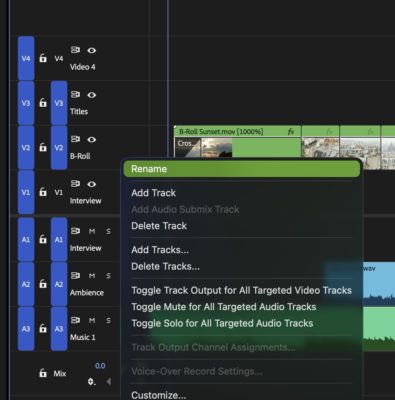Hide Video 4 track output eye
The width and height of the screenshot is (395, 400).
click(92, 50)
